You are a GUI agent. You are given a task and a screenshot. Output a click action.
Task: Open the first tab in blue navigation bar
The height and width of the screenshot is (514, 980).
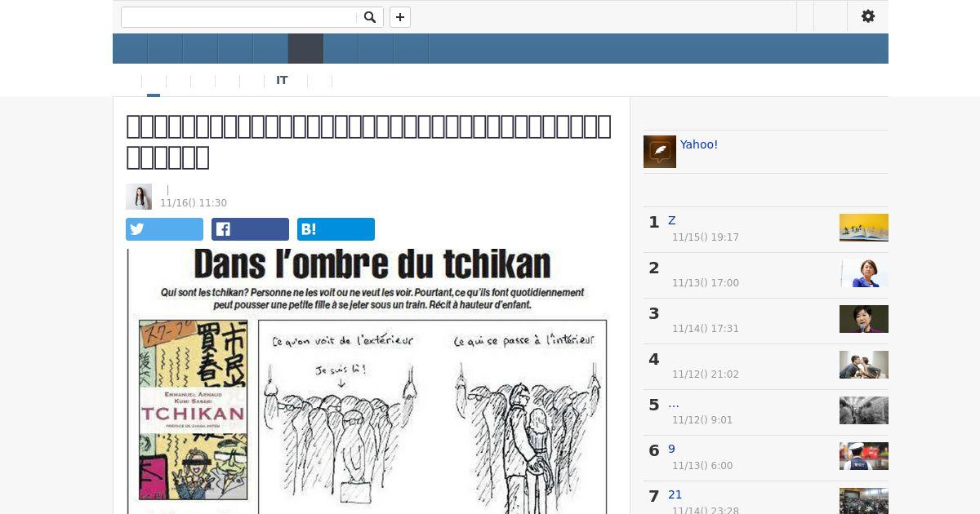130,48
